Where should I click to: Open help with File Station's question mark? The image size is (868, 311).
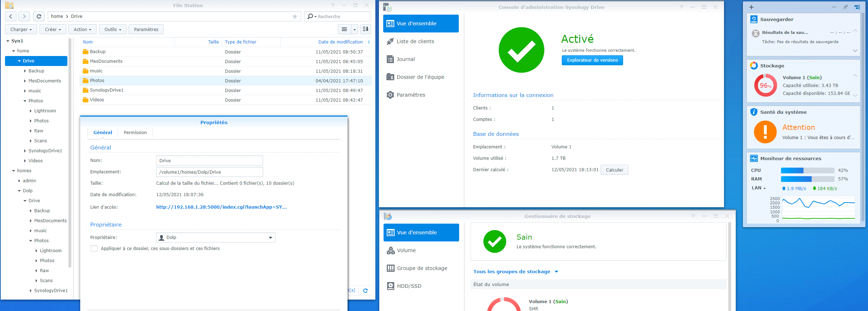pyautogui.click(x=333, y=5)
